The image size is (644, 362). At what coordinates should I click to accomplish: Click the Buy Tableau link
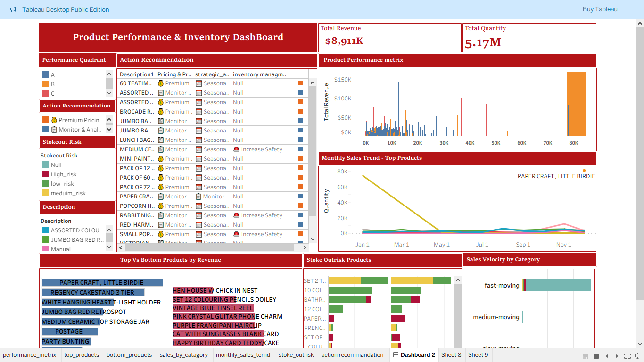click(600, 9)
